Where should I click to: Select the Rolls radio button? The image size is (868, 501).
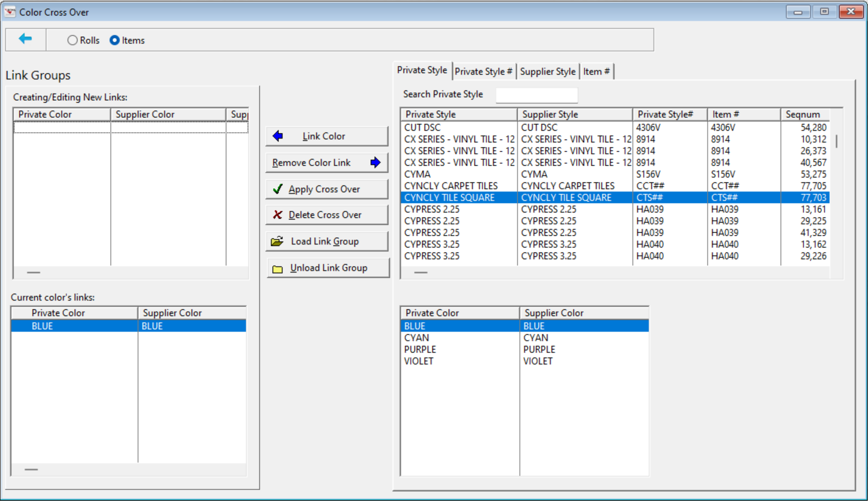coord(73,40)
